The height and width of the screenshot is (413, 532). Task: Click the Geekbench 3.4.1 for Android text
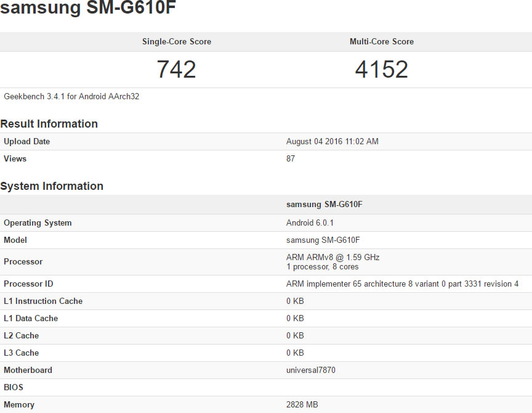pyautogui.click(x=71, y=97)
